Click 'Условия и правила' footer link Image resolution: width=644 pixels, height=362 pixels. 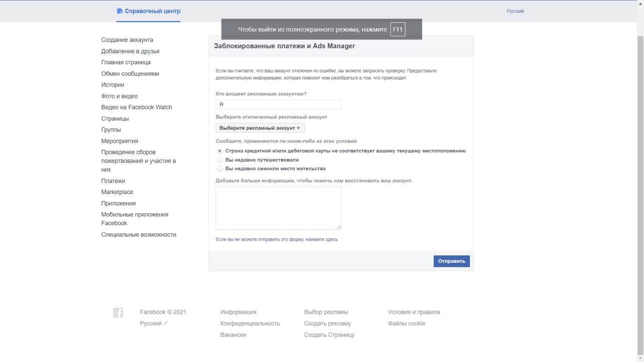414,312
